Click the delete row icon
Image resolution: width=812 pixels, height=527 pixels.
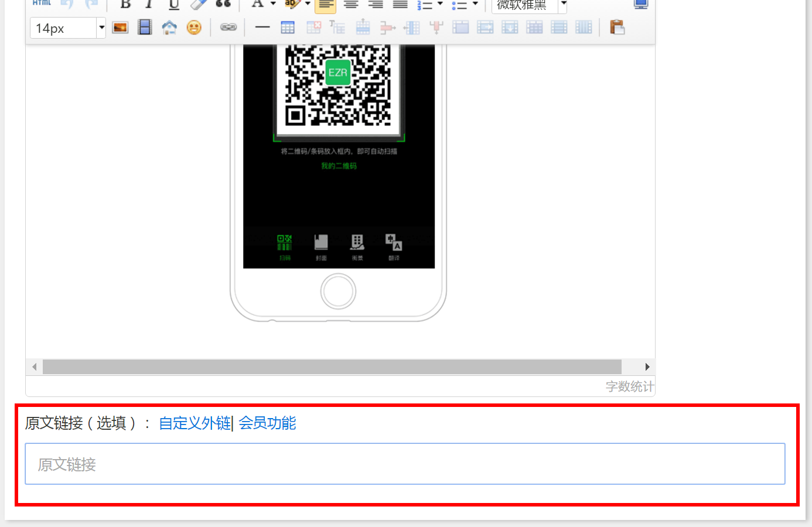[x=387, y=27]
